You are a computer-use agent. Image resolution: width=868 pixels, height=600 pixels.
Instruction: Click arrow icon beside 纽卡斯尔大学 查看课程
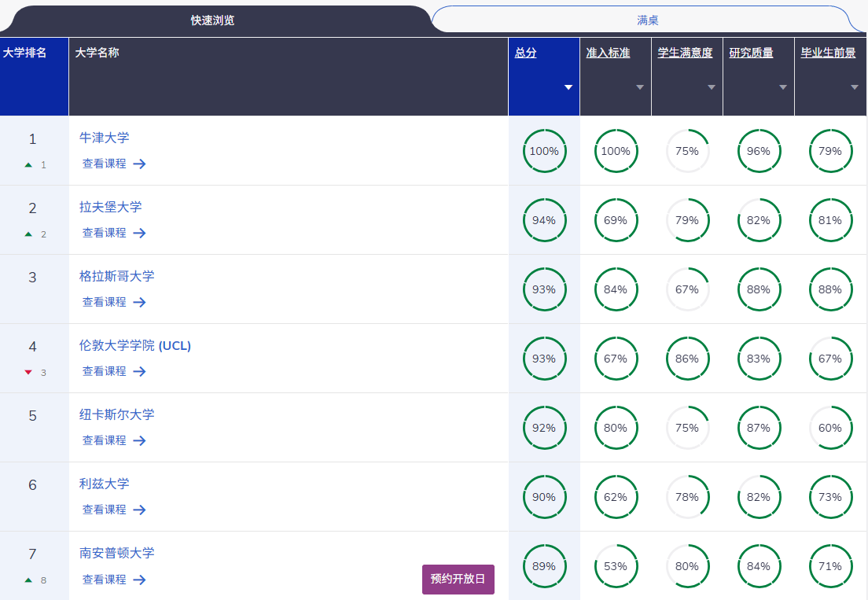pos(139,440)
